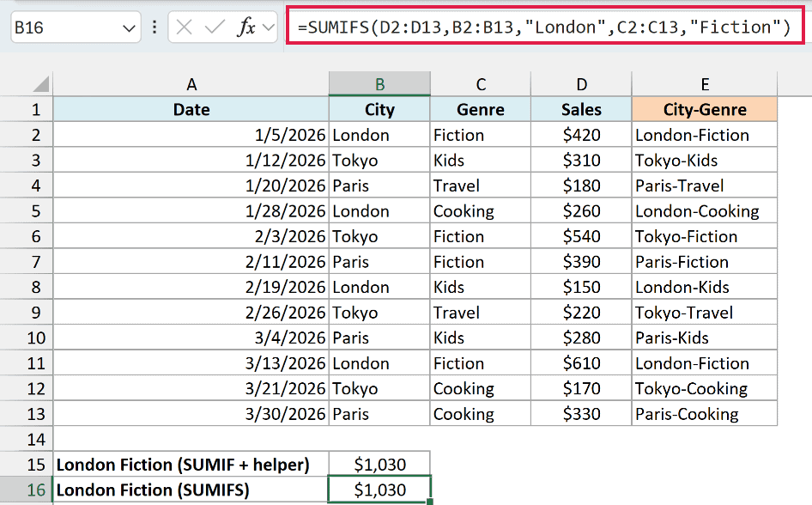This screenshot has width=812, height=505.
Task: Select the Kids genre cell in row 10
Action: [481, 338]
